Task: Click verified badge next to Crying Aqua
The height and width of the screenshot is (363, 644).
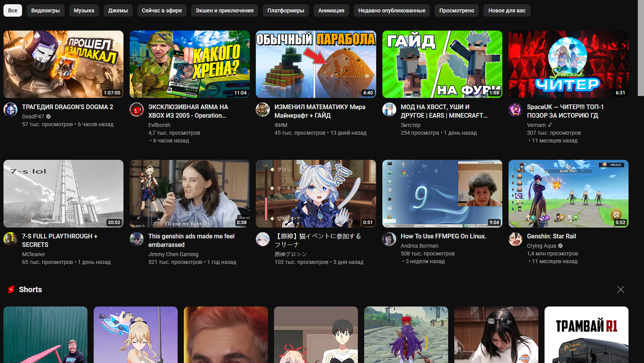Action: (x=560, y=246)
